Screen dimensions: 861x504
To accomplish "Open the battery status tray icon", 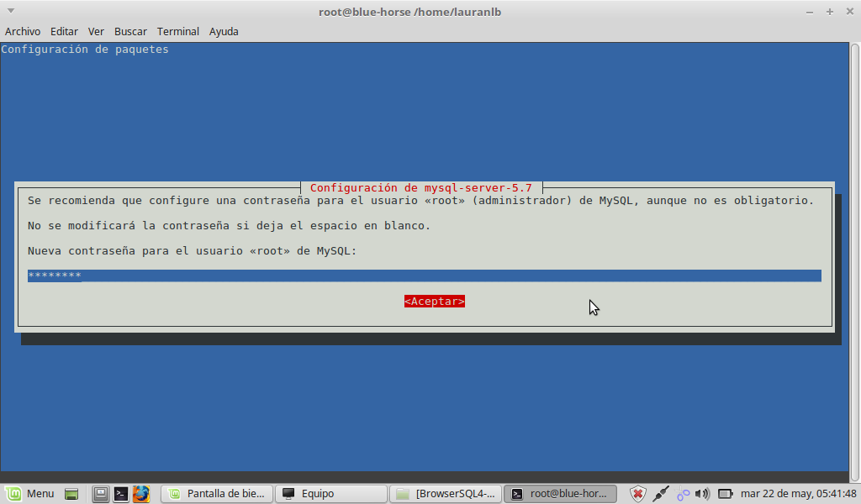I will click(725, 494).
